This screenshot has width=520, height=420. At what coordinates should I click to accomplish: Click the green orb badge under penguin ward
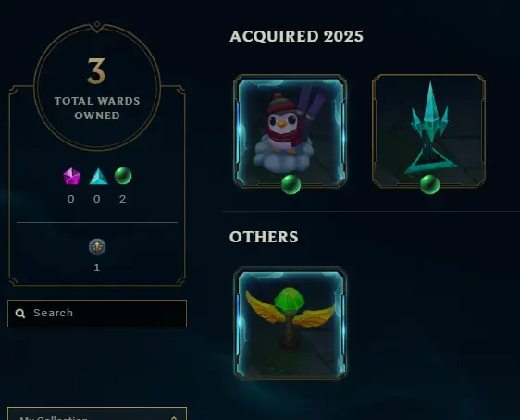tap(291, 185)
